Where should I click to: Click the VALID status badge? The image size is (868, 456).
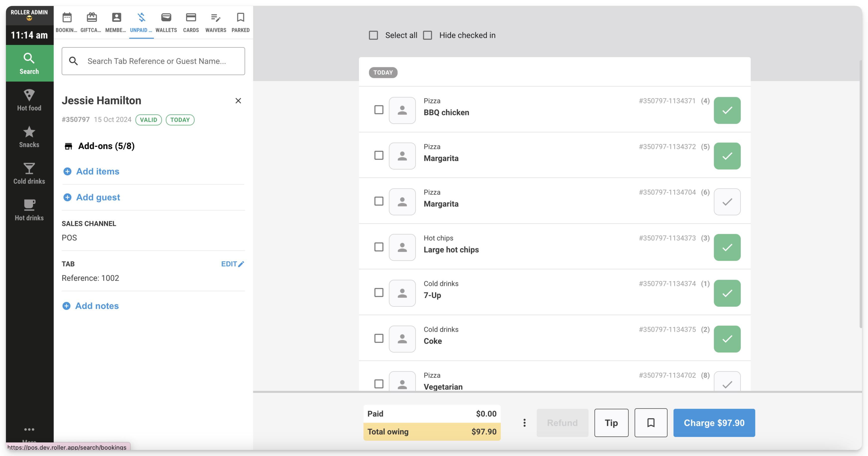(148, 120)
